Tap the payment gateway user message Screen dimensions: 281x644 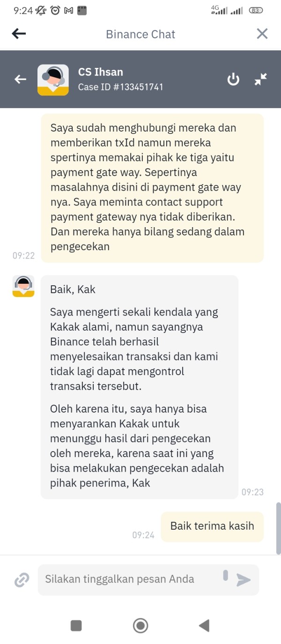(152, 188)
